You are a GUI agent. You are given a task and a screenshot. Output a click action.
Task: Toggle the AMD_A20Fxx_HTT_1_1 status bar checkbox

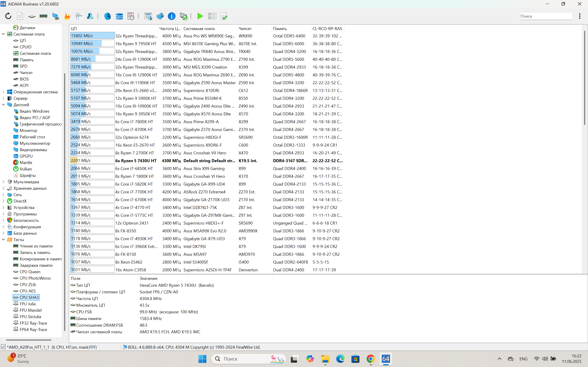pos(3,347)
